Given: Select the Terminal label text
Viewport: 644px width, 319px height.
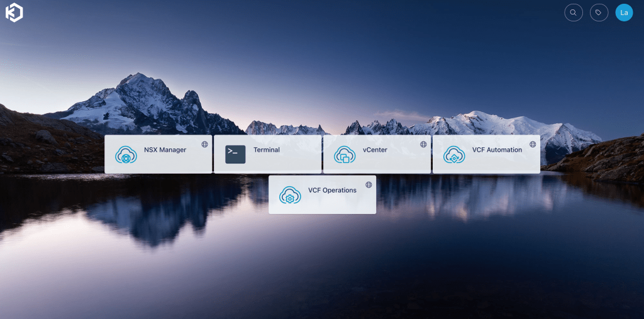Looking at the screenshot, I should pyautogui.click(x=267, y=150).
